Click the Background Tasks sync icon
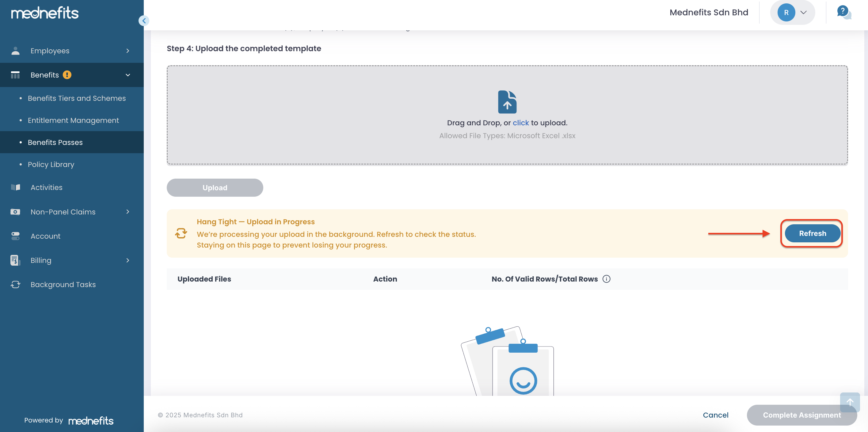Viewport: 868px width, 432px height. pyautogui.click(x=15, y=285)
